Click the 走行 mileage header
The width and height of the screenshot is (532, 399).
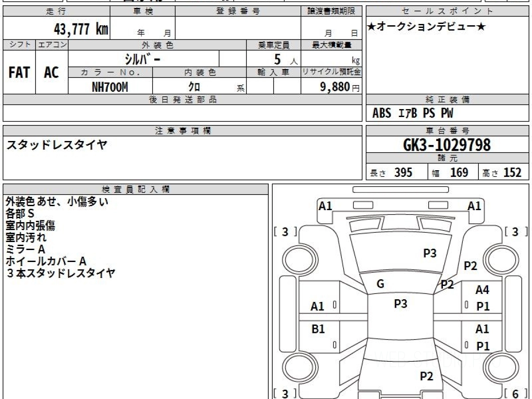56,12
